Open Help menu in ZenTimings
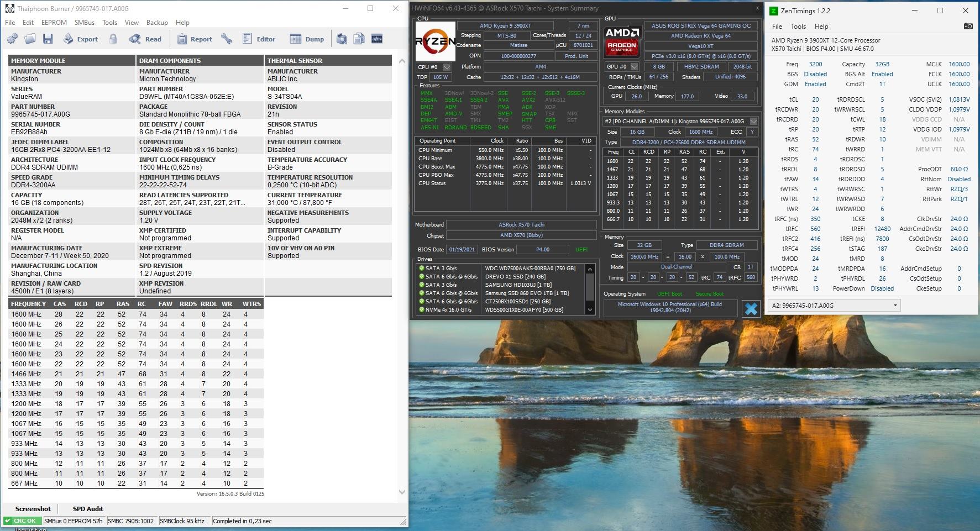Image resolution: width=980 pixels, height=531 pixels. (x=821, y=27)
